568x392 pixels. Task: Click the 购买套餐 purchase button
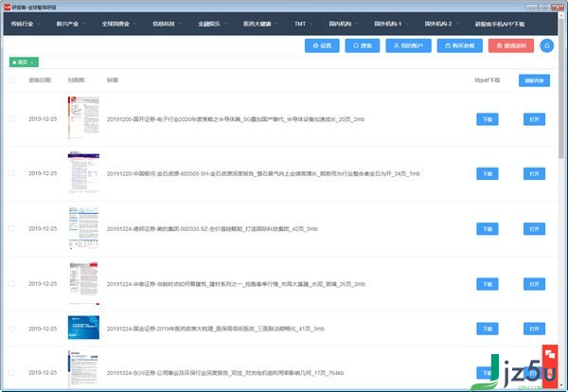pyautogui.click(x=460, y=45)
